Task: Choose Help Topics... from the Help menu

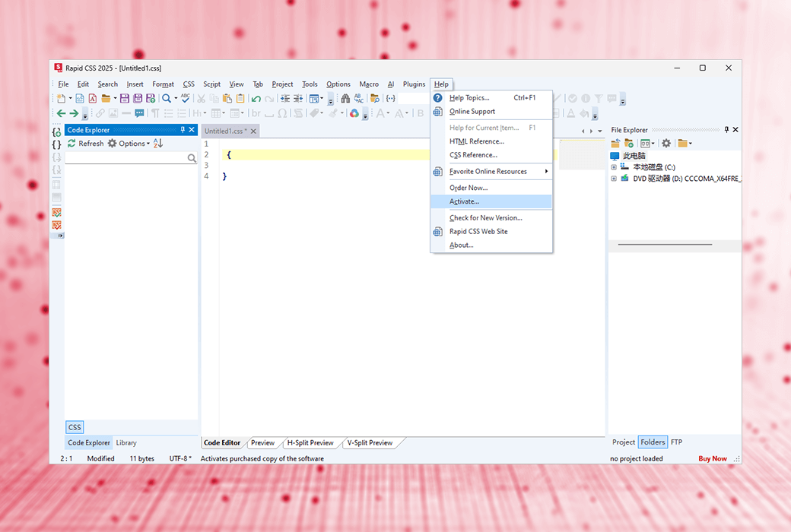Action: click(491, 98)
